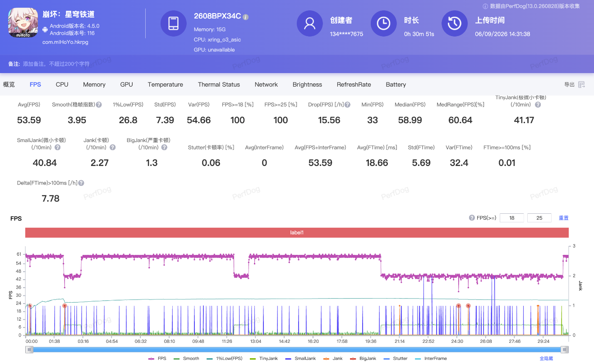
Task: Open the Brightness tab
Action: tap(307, 84)
